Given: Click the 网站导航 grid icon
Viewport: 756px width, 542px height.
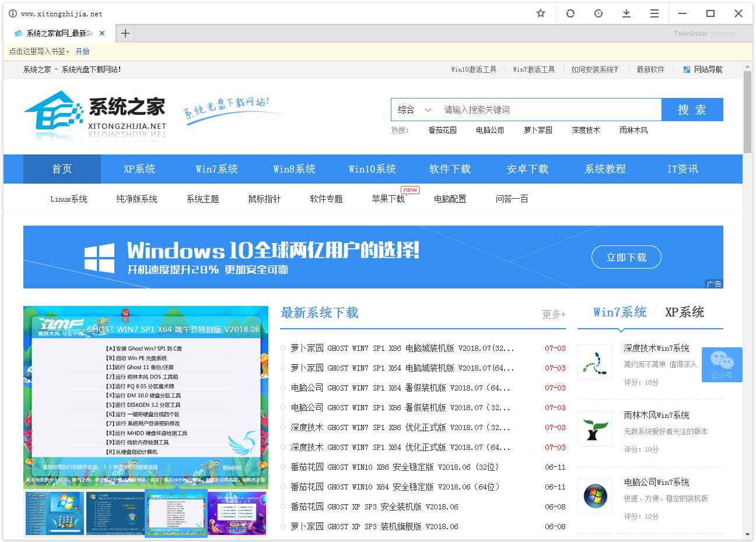Looking at the screenshot, I should 687,69.
